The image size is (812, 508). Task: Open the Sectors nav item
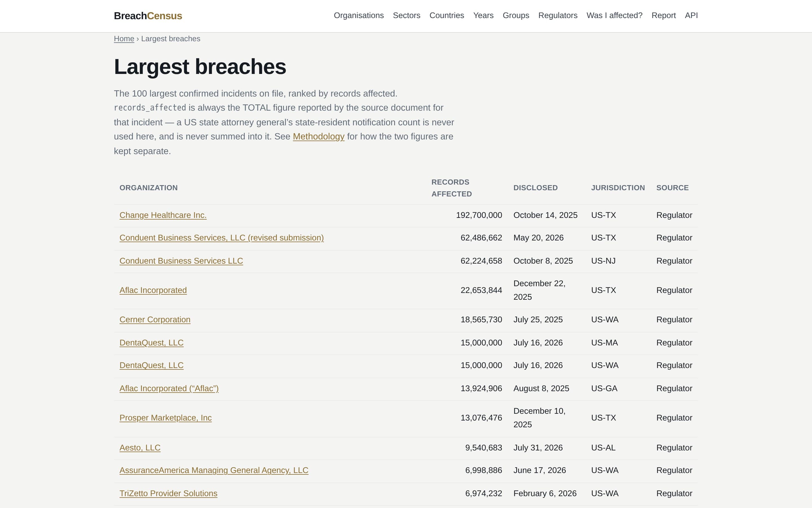tap(406, 16)
